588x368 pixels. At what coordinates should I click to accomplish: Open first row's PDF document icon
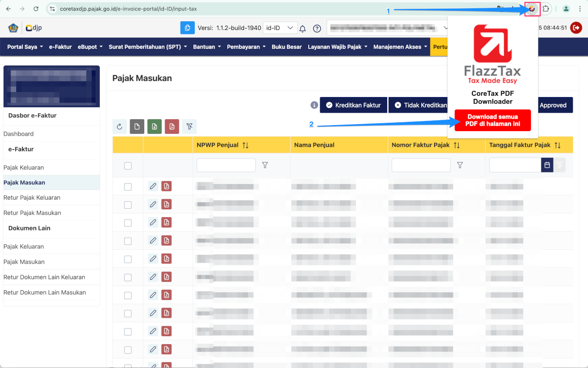pyautogui.click(x=166, y=186)
